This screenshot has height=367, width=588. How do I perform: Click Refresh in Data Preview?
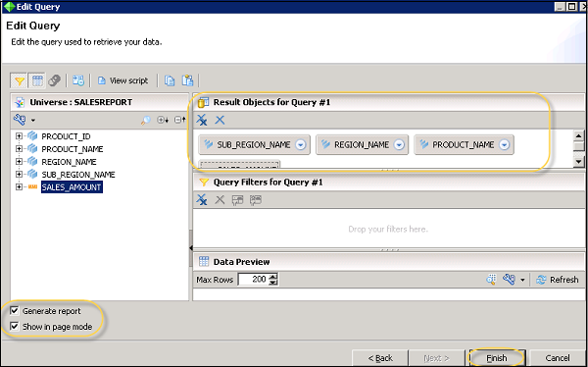point(558,280)
